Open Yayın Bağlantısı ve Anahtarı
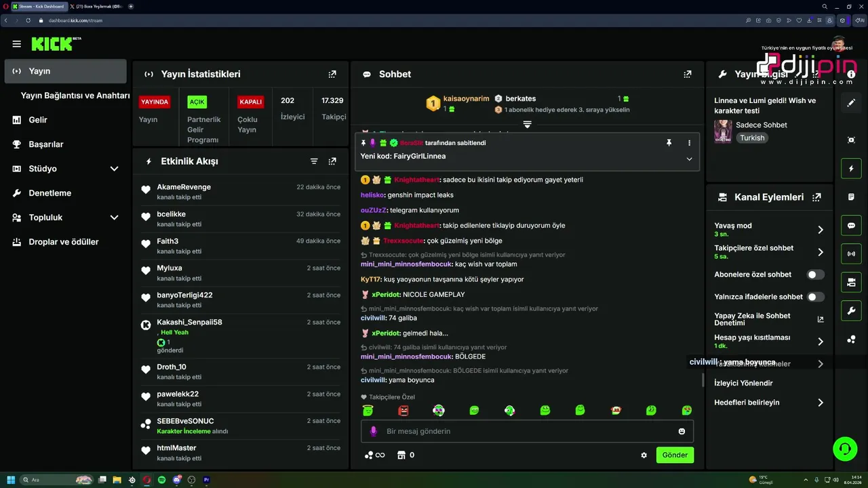This screenshot has width=868, height=488. 75,96
